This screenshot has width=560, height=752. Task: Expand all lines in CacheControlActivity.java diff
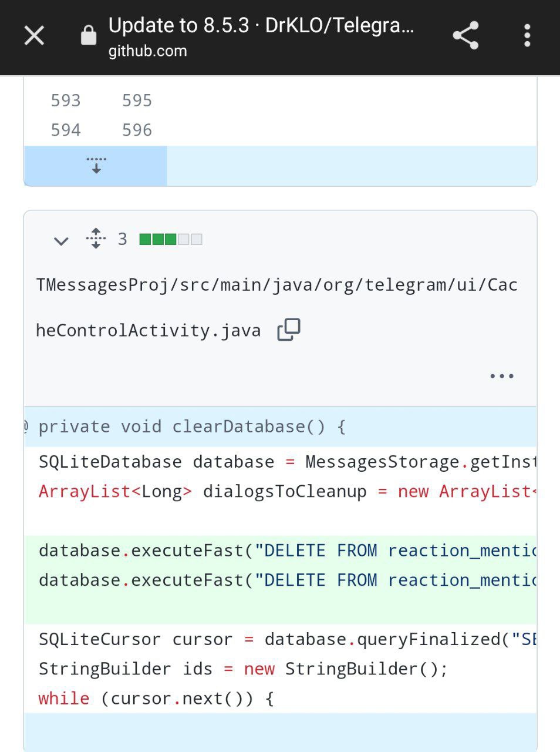pyautogui.click(x=96, y=239)
